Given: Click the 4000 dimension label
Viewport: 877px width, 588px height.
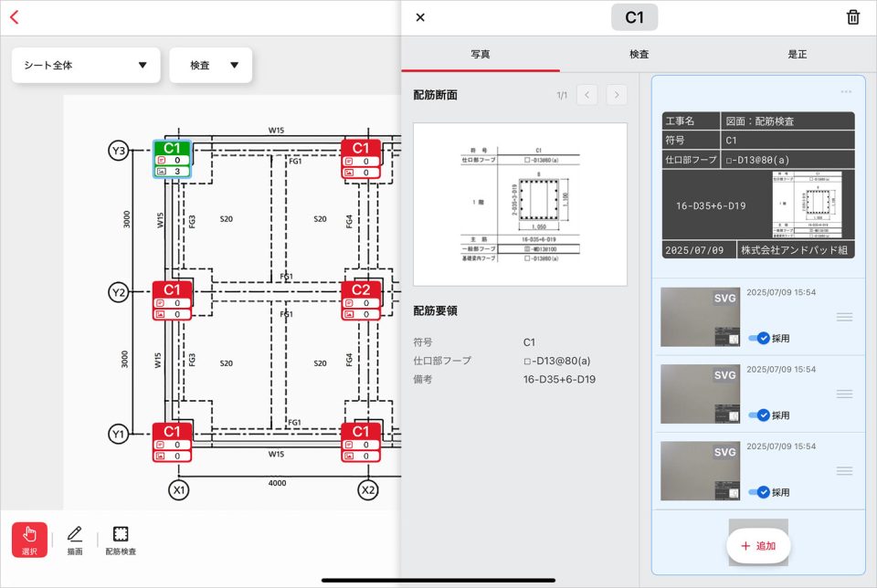Looking at the screenshot, I should 277,483.
